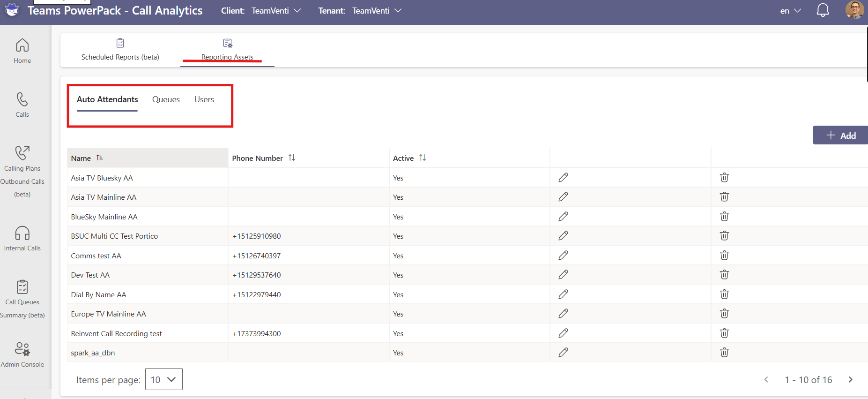The width and height of the screenshot is (868, 399).
Task: Go to the next page of results
Action: 851,380
